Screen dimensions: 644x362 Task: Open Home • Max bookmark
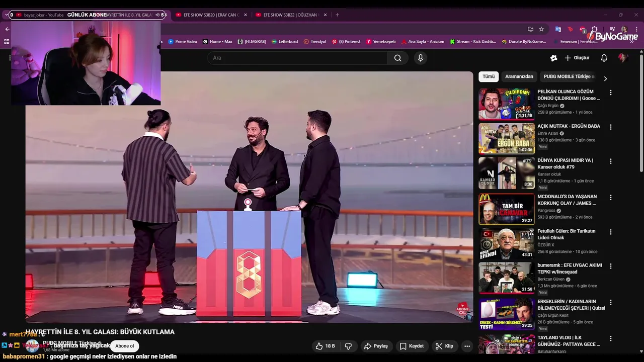point(217,42)
